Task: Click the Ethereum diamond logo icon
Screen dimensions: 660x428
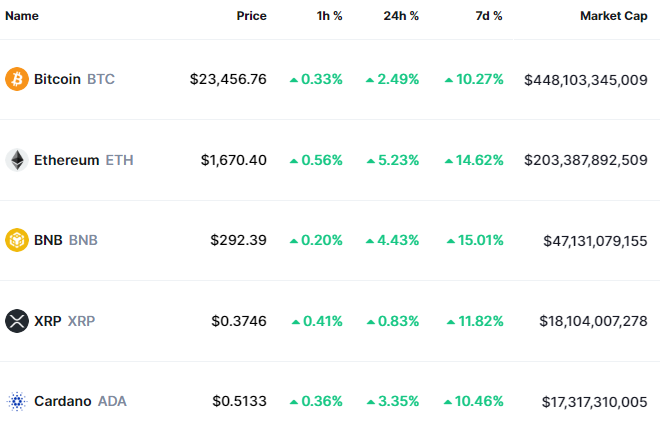Action: (17, 160)
